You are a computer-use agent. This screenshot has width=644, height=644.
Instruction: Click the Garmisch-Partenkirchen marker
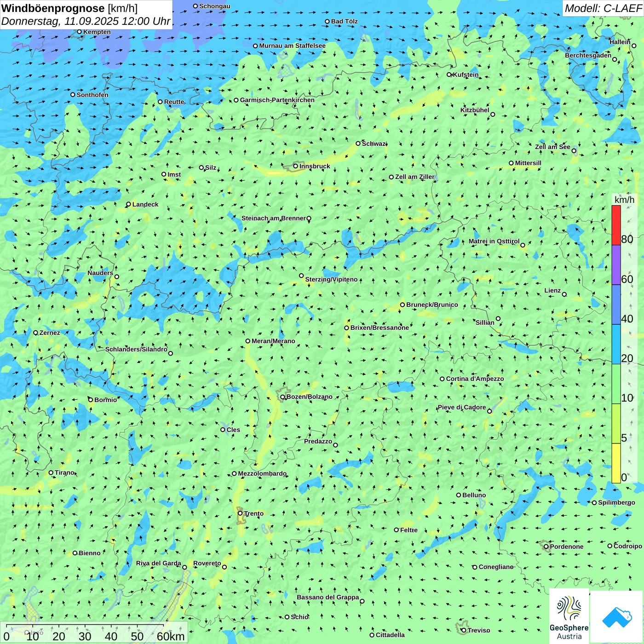(x=236, y=100)
